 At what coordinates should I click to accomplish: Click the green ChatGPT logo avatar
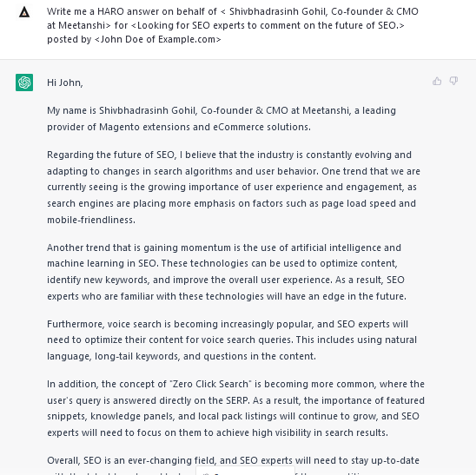tap(24, 82)
